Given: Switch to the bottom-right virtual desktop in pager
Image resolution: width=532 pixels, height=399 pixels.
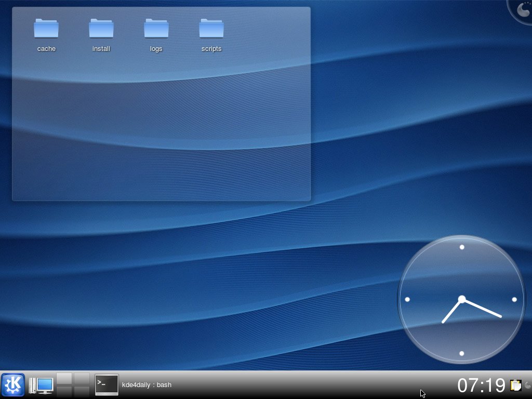Looking at the screenshot, I should pyautogui.click(x=82, y=391).
